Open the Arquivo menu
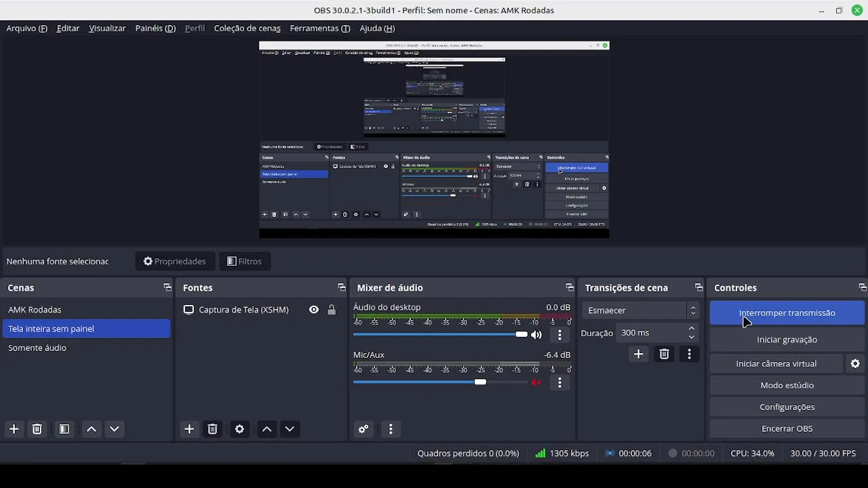Viewport: 868px width, 488px height. pos(26,28)
